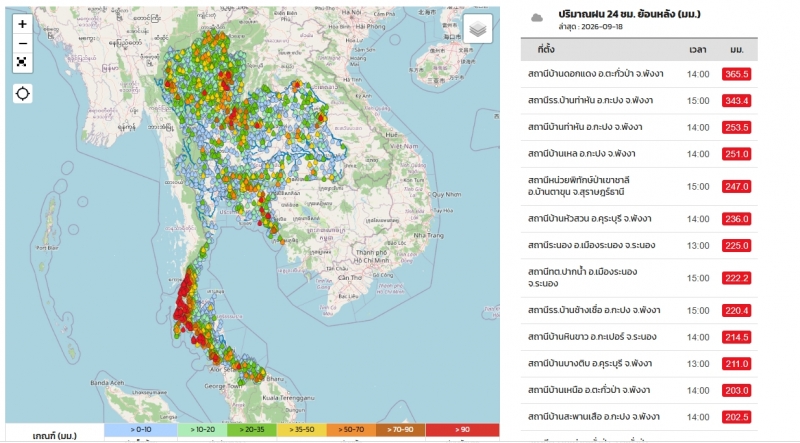
Task: Zoom in on the rainfall map
Action: 22,24
